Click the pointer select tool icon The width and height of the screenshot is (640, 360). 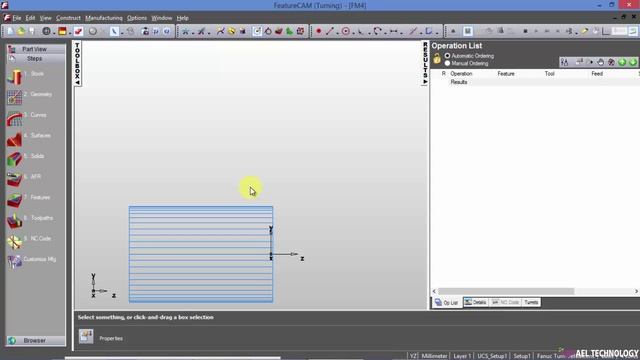(114, 31)
